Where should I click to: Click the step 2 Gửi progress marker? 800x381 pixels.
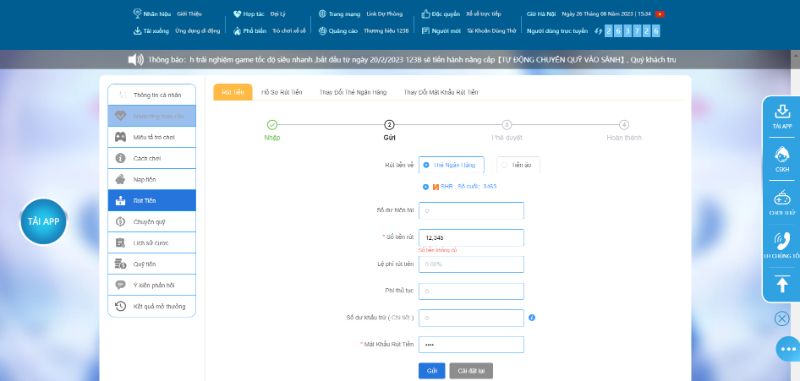(389, 125)
